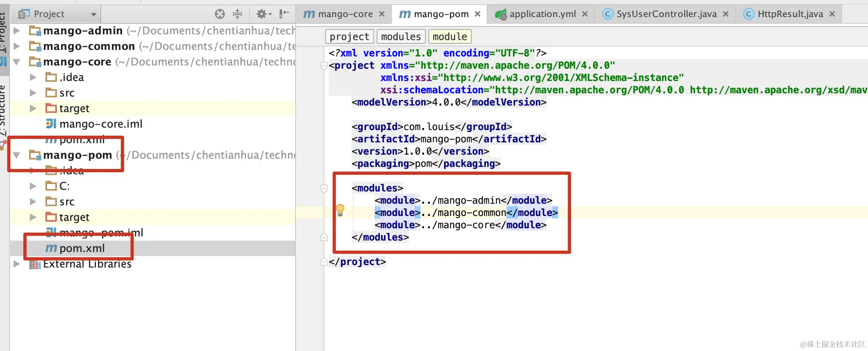Viewport: 868px width, 351px height.
Task: Click the External Libraries icon
Action: (x=35, y=264)
